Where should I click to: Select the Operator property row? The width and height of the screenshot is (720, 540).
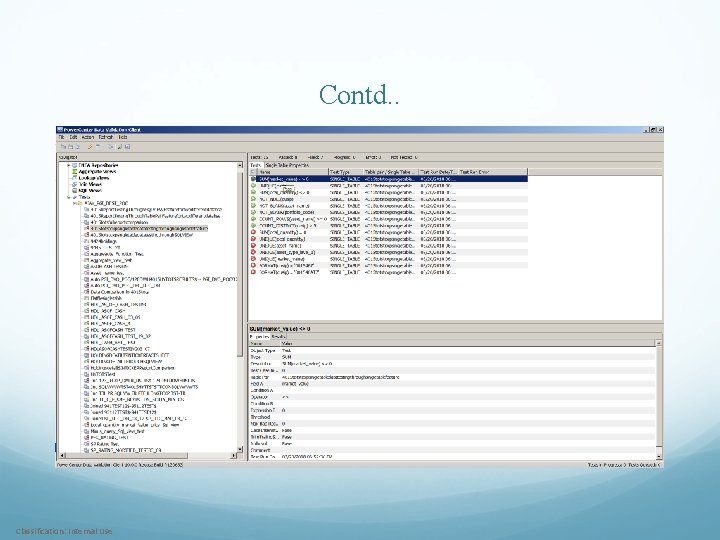(452, 397)
